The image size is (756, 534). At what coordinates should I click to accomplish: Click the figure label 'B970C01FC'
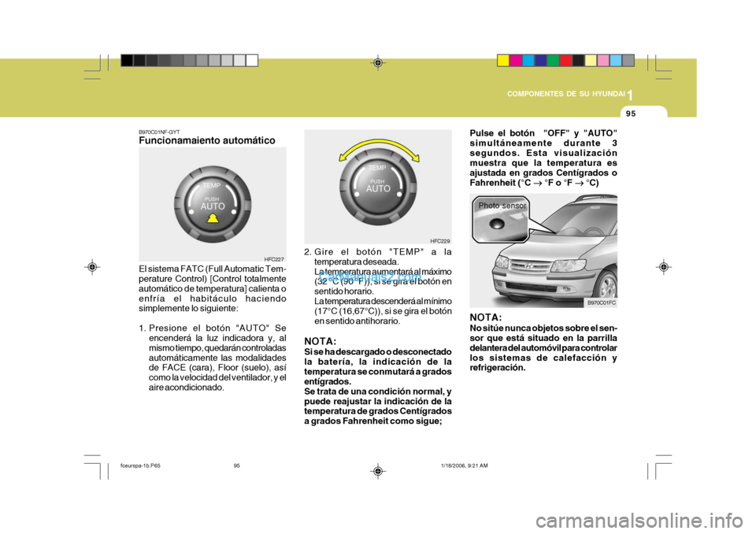(602, 302)
